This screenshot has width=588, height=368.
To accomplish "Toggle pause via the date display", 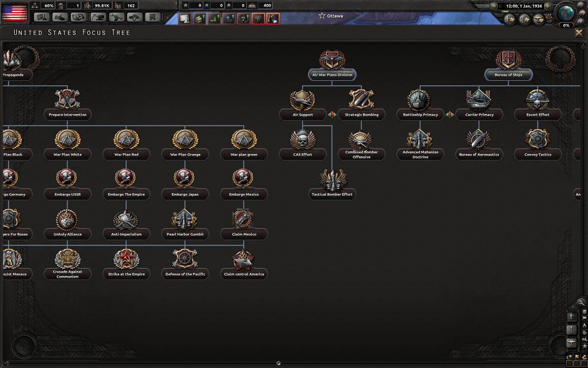I will [x=524, y=6].
